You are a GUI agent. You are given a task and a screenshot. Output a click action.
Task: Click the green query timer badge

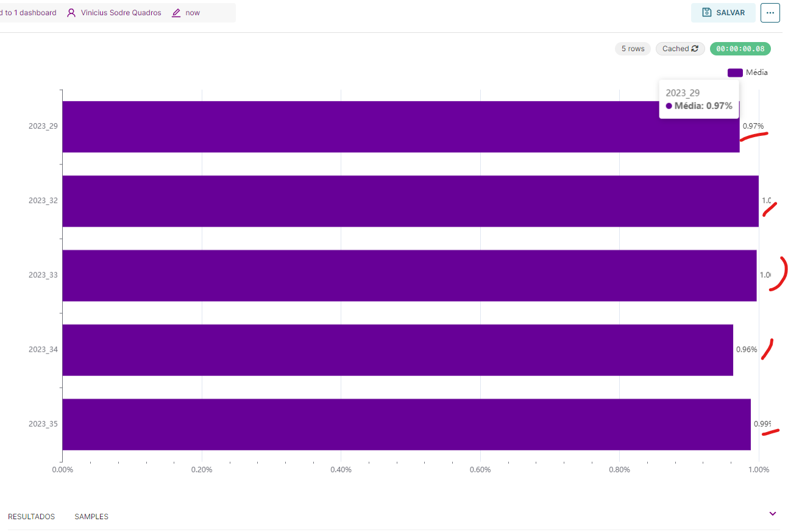[x=740, y=49]
